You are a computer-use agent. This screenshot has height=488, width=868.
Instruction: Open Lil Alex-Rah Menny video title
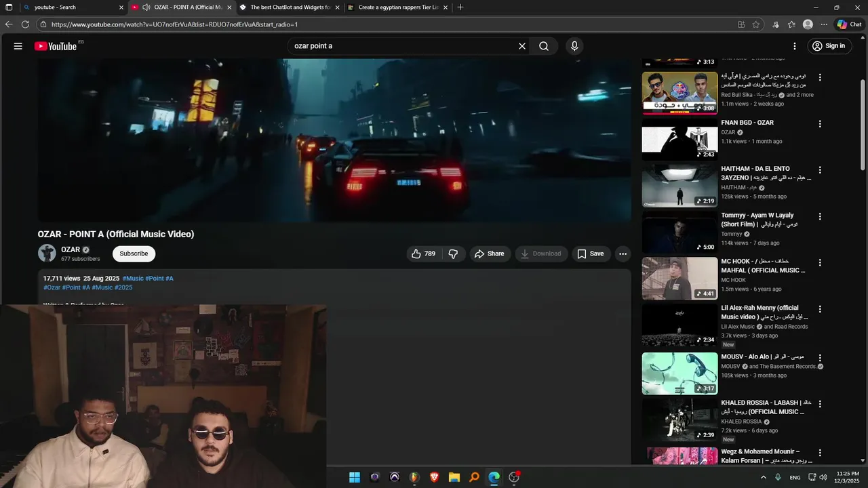(764, 312)
